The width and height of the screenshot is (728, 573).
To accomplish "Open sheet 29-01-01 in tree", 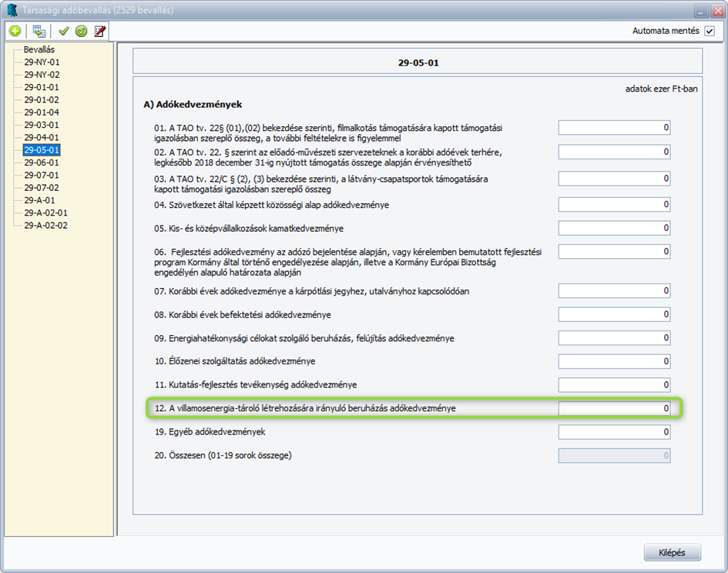I will [x=42, y=87].
